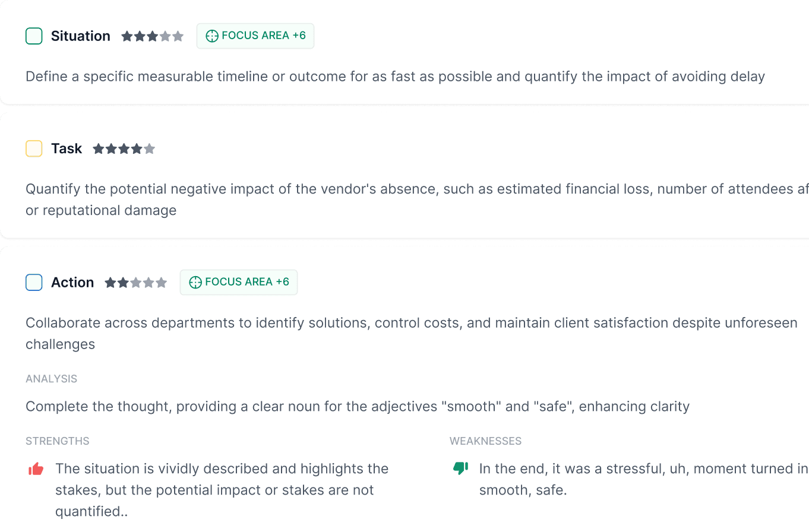Click the crosshair icon in Action's Focus Area badge
Viewport: 809px width, 532px height.
195,282
